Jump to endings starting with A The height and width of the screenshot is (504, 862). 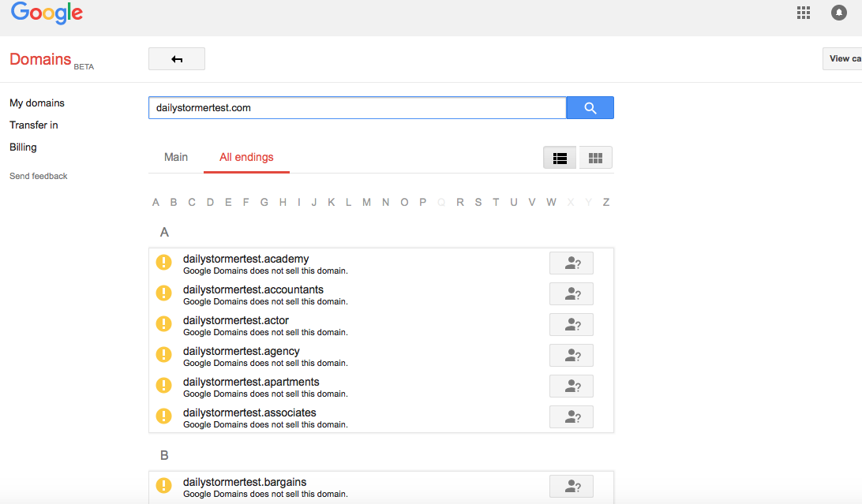point(156,203)
